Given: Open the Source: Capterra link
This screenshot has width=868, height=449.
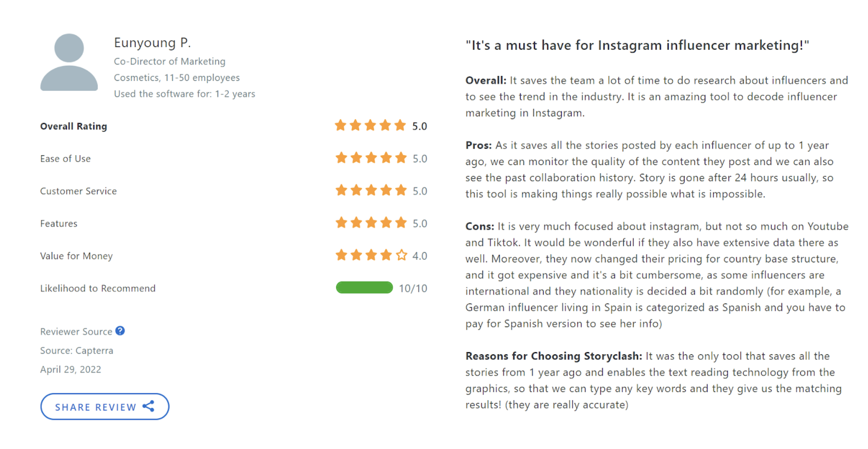Looking at the screenshot, I should tap(76, 350).
